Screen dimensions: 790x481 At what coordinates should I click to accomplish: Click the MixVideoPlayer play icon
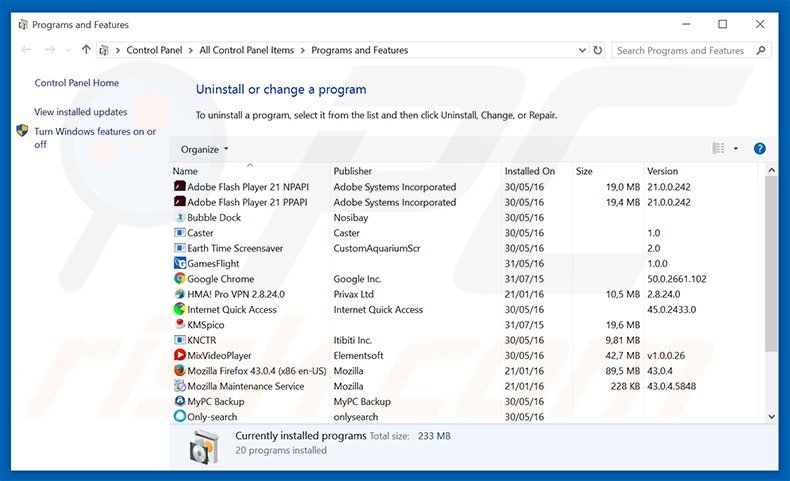(179, 355)
